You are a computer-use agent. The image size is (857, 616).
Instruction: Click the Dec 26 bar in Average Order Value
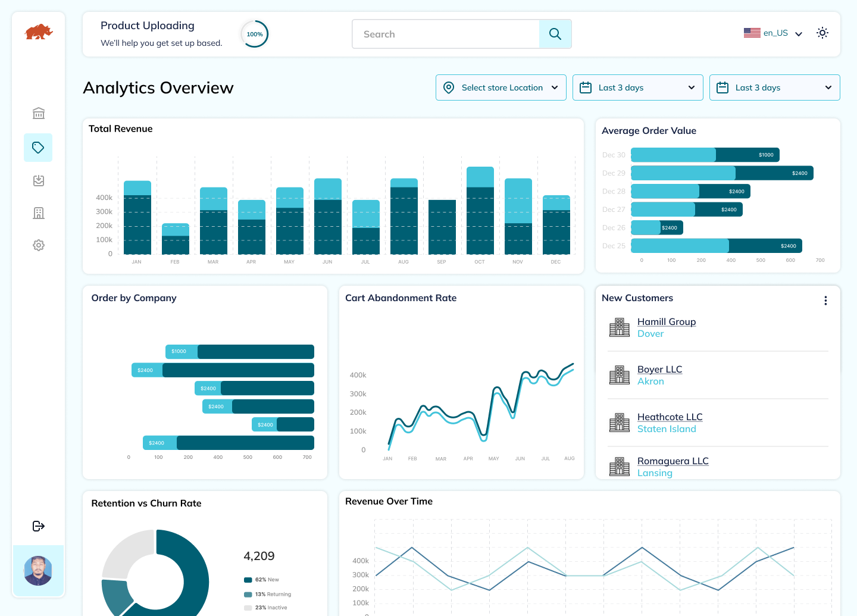coord(657,227)
